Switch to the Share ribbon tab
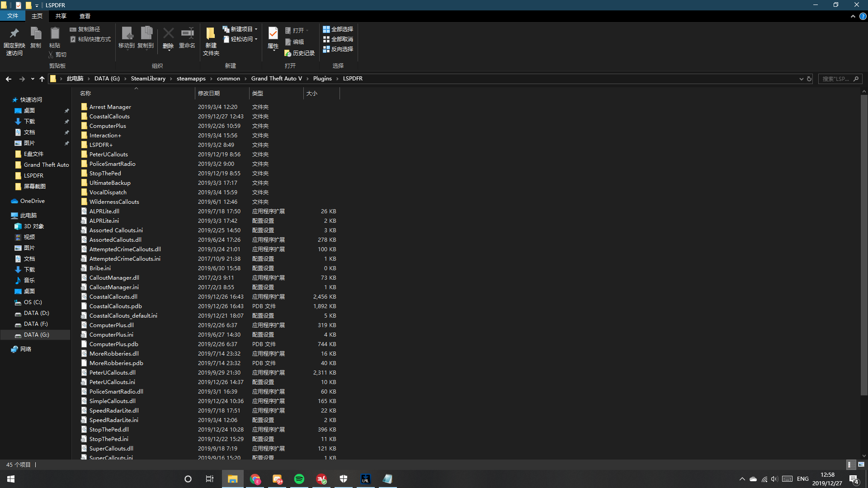 point(61,16)
